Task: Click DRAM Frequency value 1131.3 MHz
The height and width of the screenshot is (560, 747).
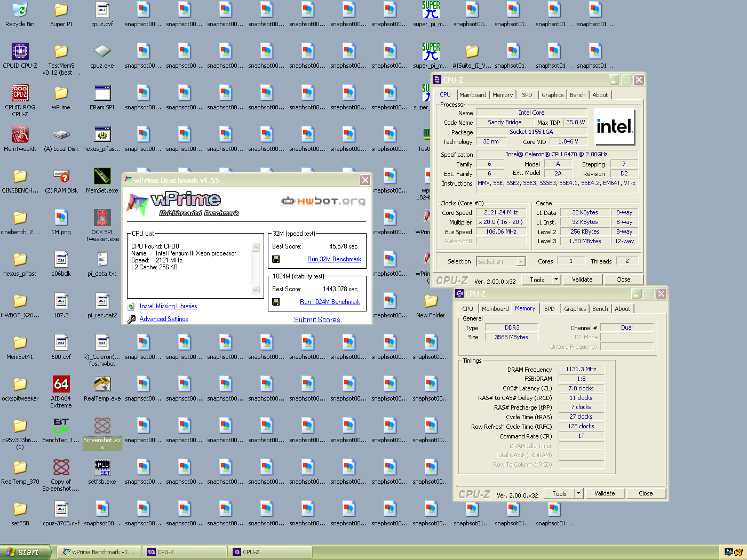Action: (x=581, y=369)
